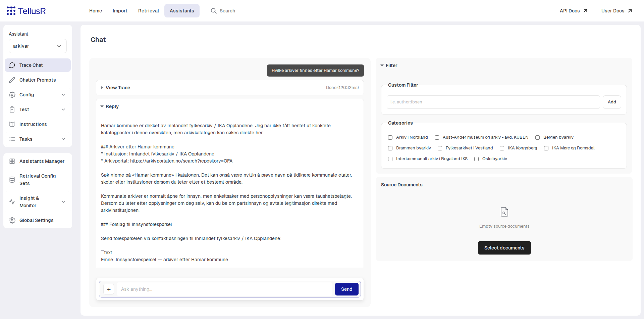Open the Import tab
This screenshot has height=319, width=644.
(120, 11)
